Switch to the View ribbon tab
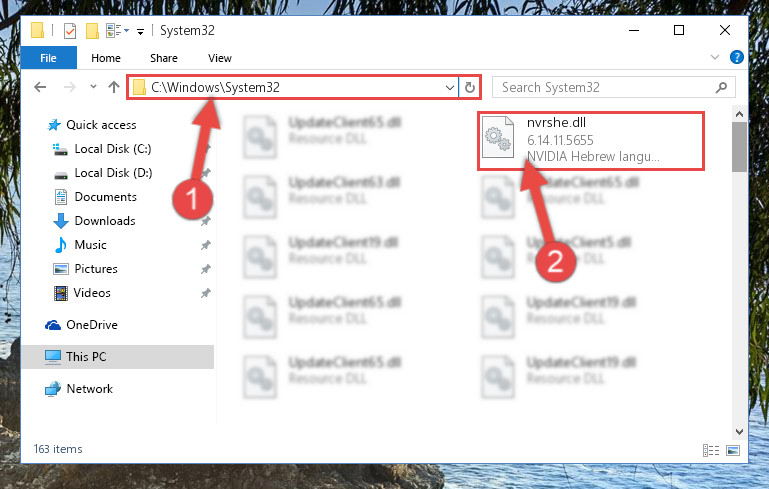The width and height of the screenshot is (769, 489). pos(220,58)
